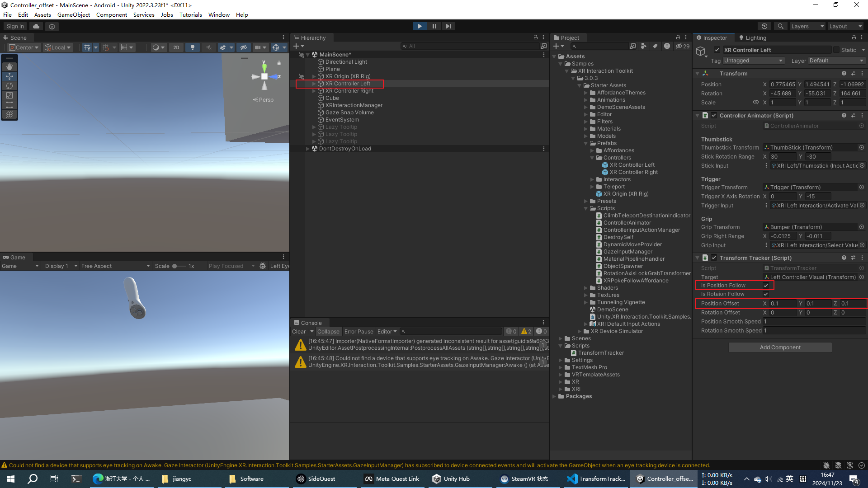Clear the Console log

coord(298,332)
